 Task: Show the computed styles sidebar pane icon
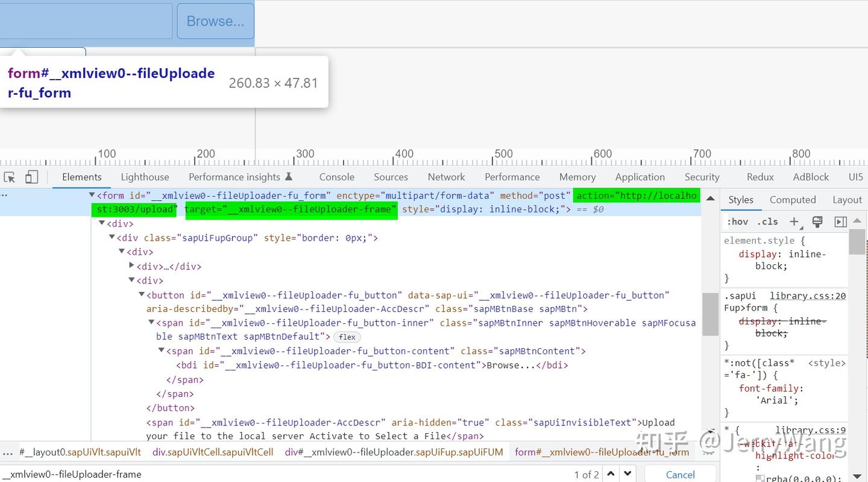[x=841, y=221]
